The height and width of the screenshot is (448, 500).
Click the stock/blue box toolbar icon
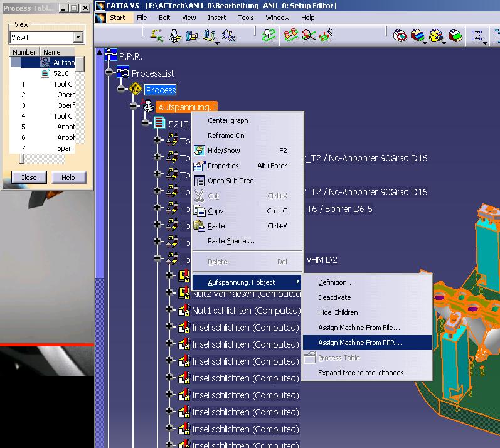pos(191,36)
